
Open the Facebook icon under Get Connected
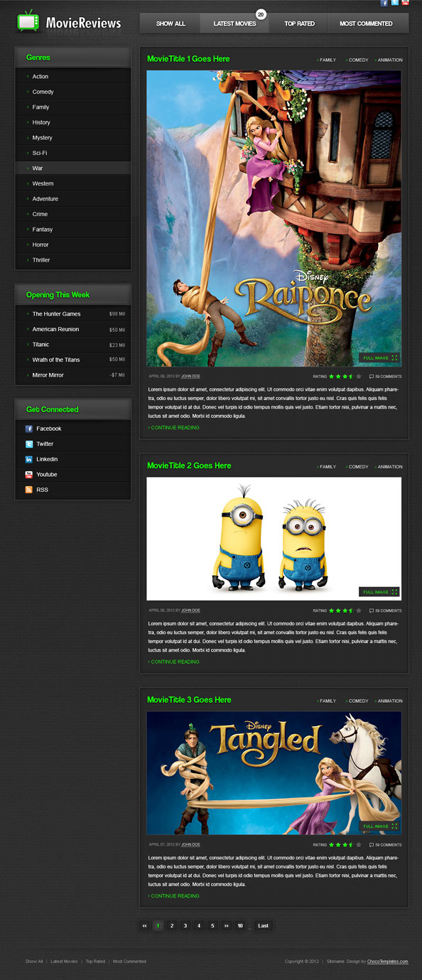[x=29, y=429]
